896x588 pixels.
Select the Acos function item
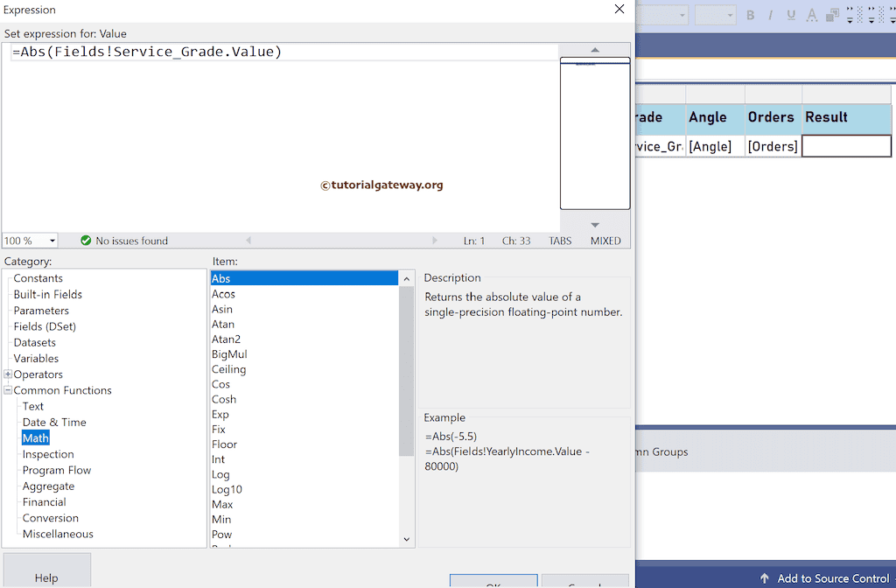pos(304,294)
